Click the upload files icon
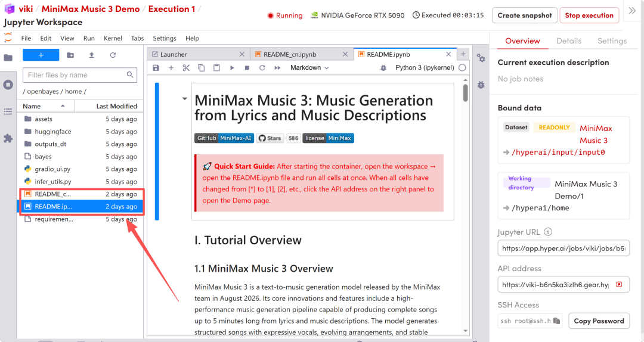Screen dimensions: 644x342 point(92,55)
